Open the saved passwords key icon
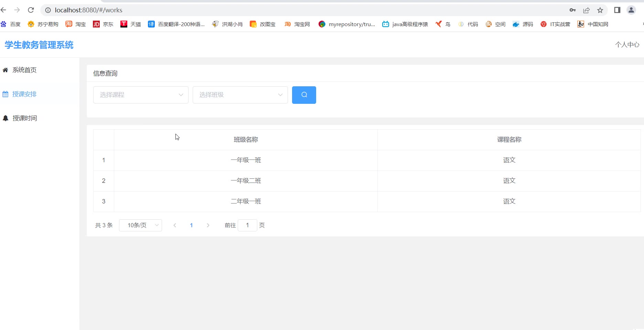 (x=572, y=10)
